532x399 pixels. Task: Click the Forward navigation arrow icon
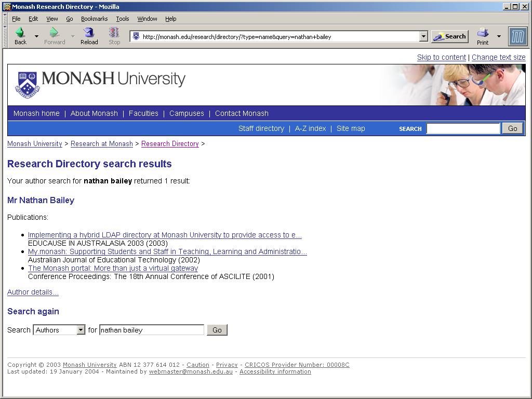tap(54, 33)
